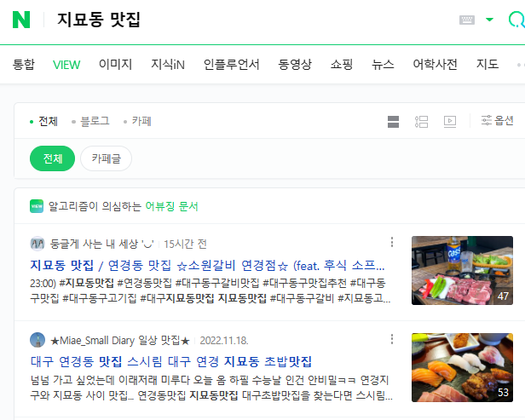This screenshot has width=525, height=420.
Task: Click the green Naver N logo
Action: (x=21, y=20)
